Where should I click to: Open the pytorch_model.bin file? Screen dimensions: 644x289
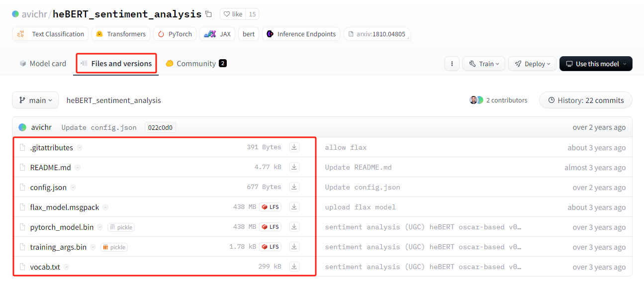[x=62, y=227]
